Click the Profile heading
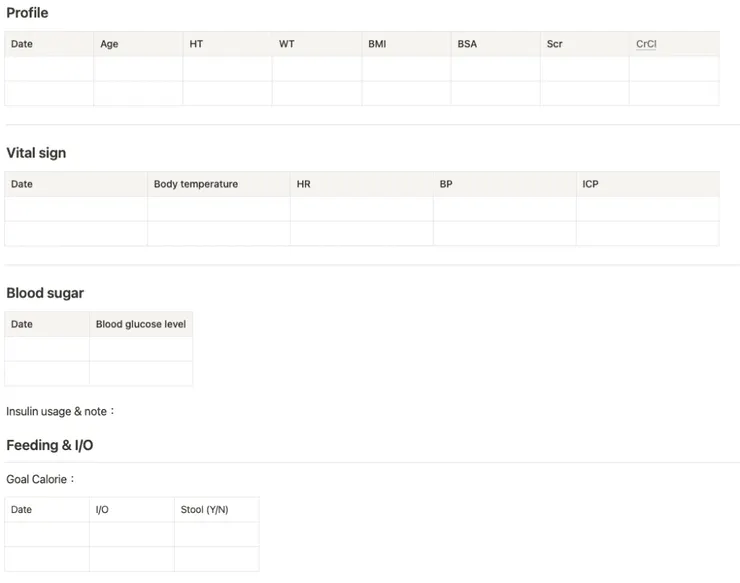 pos(27,13)
